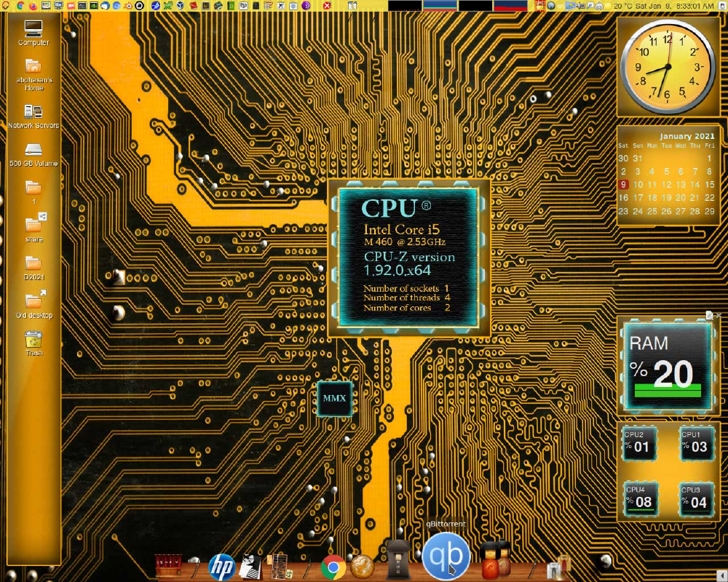Image resolution: width=728 pixels, height=582 pixels.
Task: Open the firewall lock tray icon
Action: coord(539,6)
